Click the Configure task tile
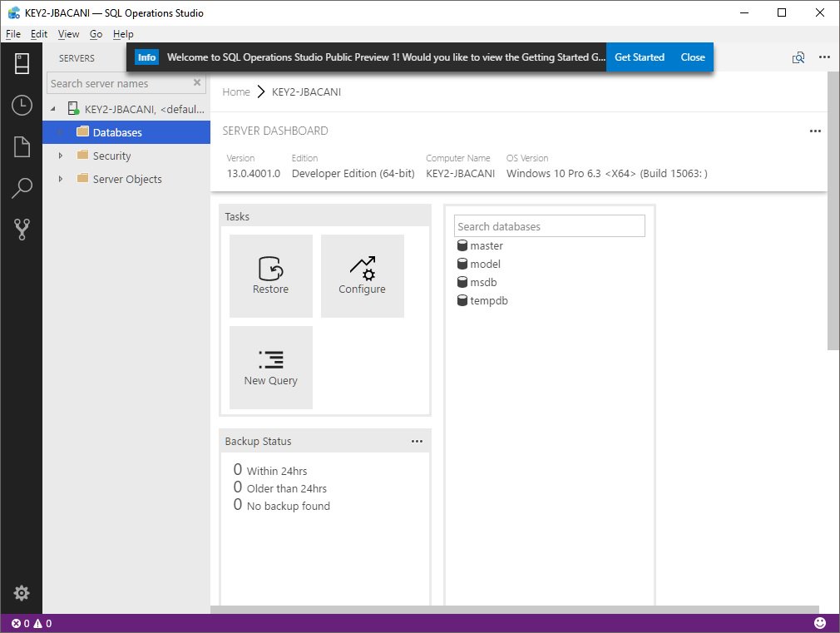The image size is (840, 633). point(362,276)
